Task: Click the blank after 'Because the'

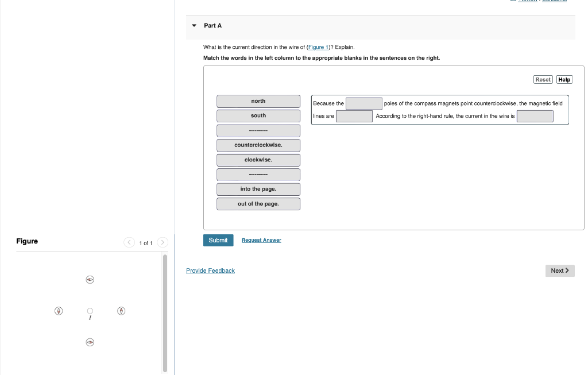Action: coord(363,103)
